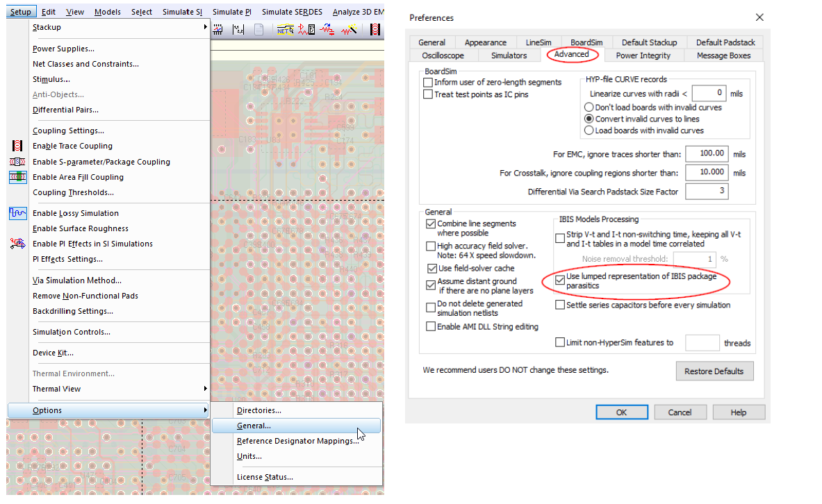Click the resistor-to-ground terminator toolbar icon
Image resolution: width=822 pixels, height=504 pixels.
coord(328,30)
